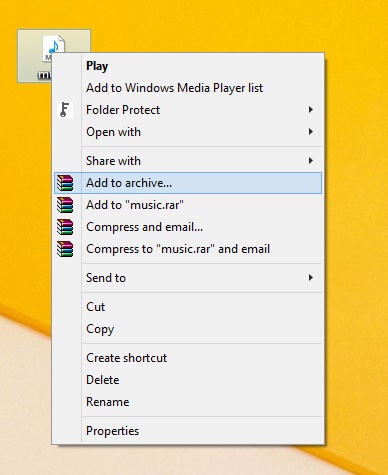
Task: Expand the Send to submenu arrow
Action: [311, 278]
